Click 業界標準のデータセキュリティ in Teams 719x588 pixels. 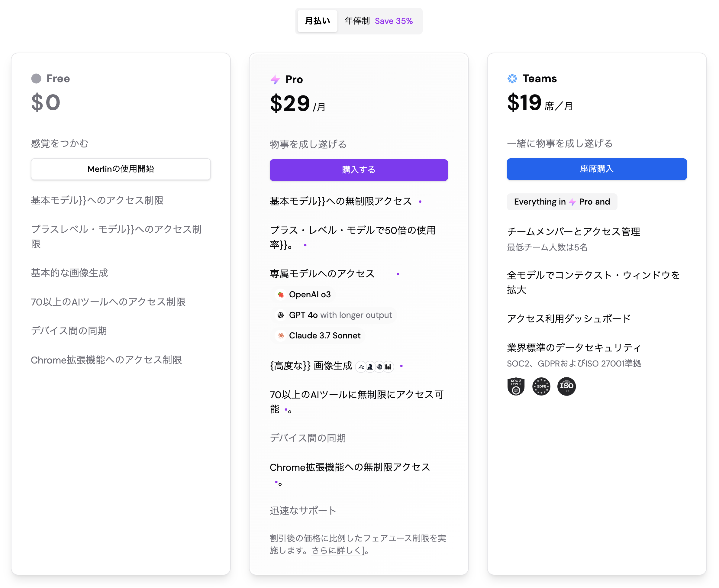click(574, 348)
